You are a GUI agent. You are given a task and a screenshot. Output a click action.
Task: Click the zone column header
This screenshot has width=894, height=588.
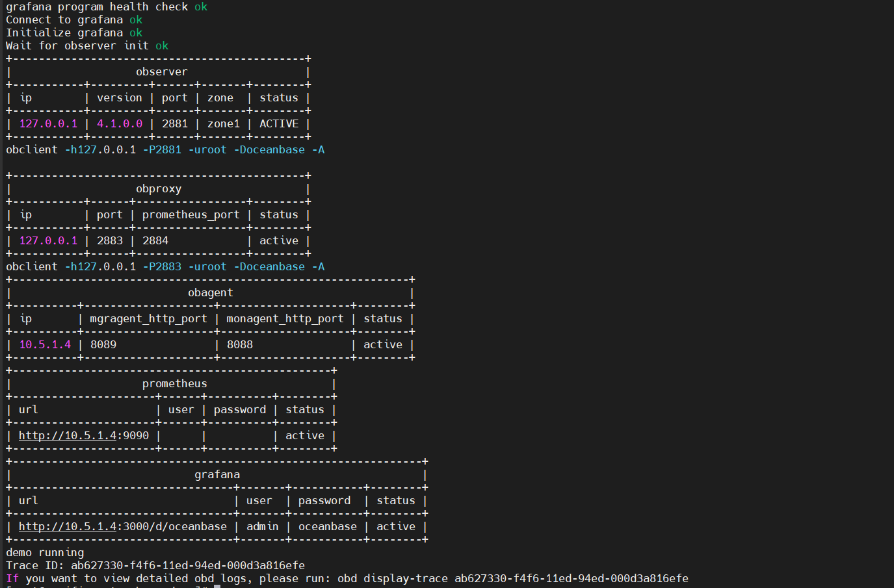220,98
